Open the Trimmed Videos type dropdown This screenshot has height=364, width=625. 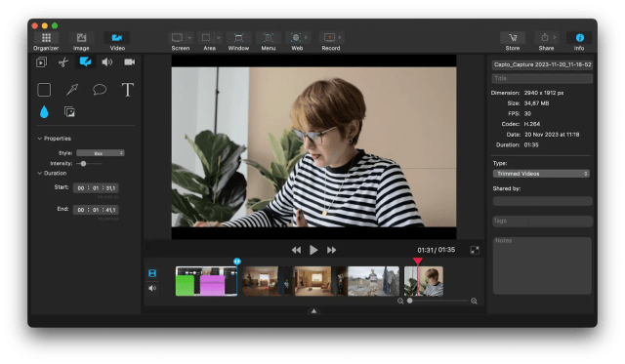point(541,174)
